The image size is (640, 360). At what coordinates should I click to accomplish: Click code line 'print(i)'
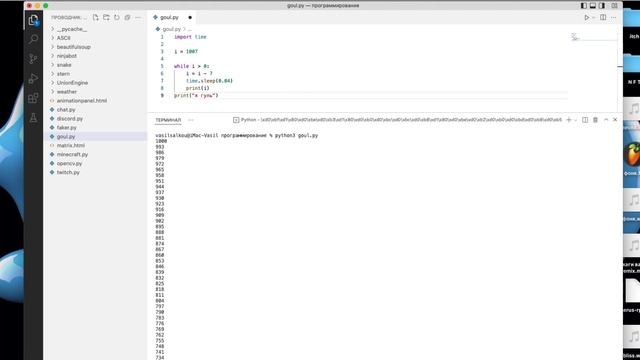(x=198, y=88)
